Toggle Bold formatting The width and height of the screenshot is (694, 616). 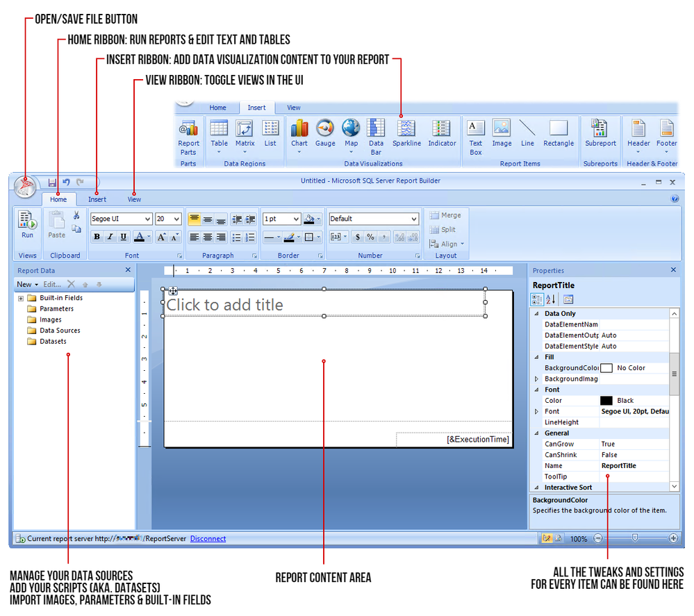(97, 238)
